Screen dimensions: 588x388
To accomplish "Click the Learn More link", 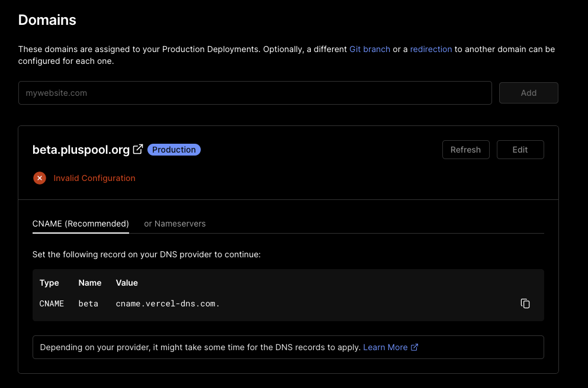I will [x=385, y=347].
